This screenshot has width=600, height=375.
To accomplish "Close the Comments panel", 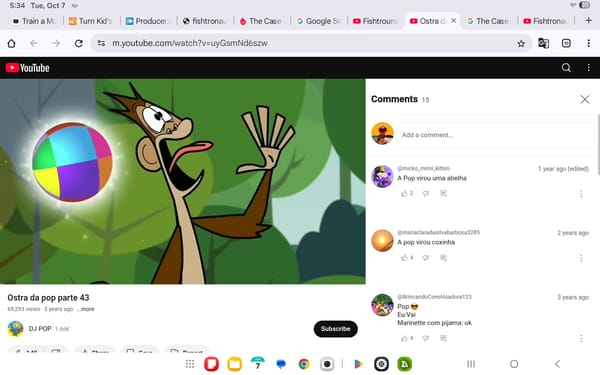I will [584, 99].
